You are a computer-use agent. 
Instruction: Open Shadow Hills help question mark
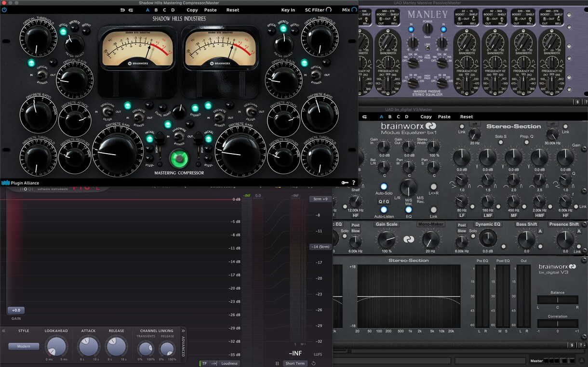click(354, 183)
